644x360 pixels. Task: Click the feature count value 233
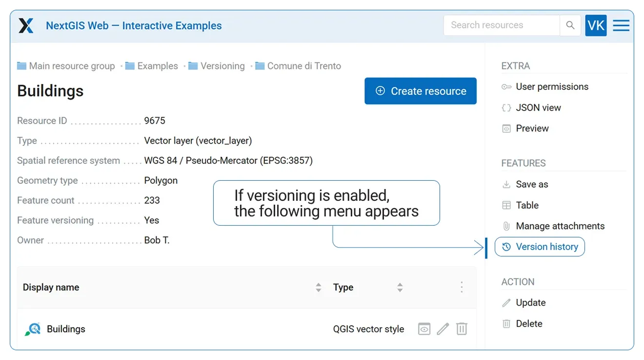(x=152, y=201)
